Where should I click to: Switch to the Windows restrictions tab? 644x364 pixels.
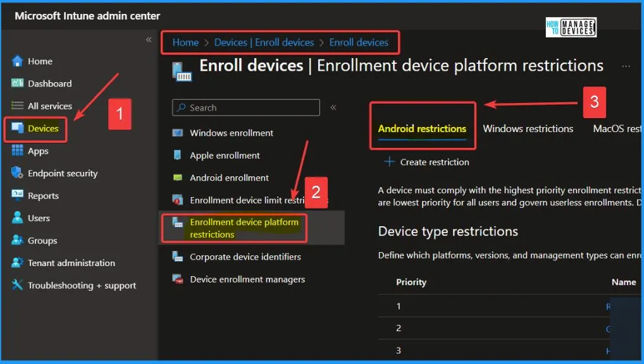[528, 128]
